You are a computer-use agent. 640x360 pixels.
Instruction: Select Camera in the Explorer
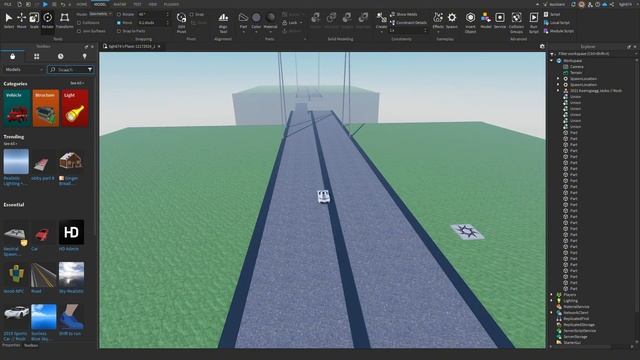[576, 67]
